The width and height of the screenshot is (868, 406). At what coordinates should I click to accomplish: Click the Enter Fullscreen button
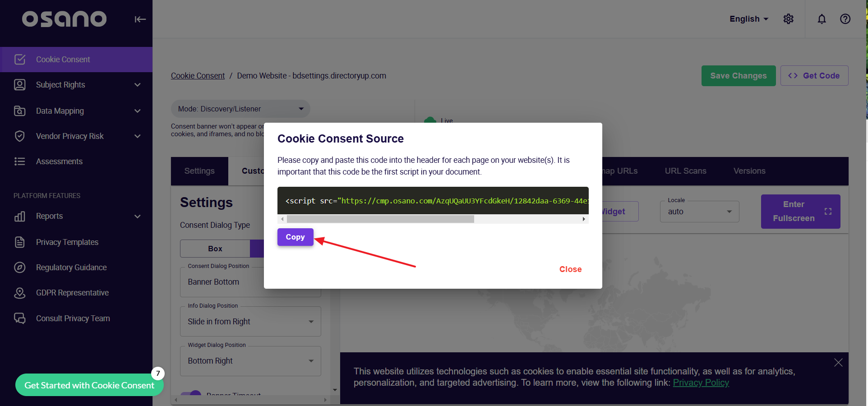coord(800,212)
